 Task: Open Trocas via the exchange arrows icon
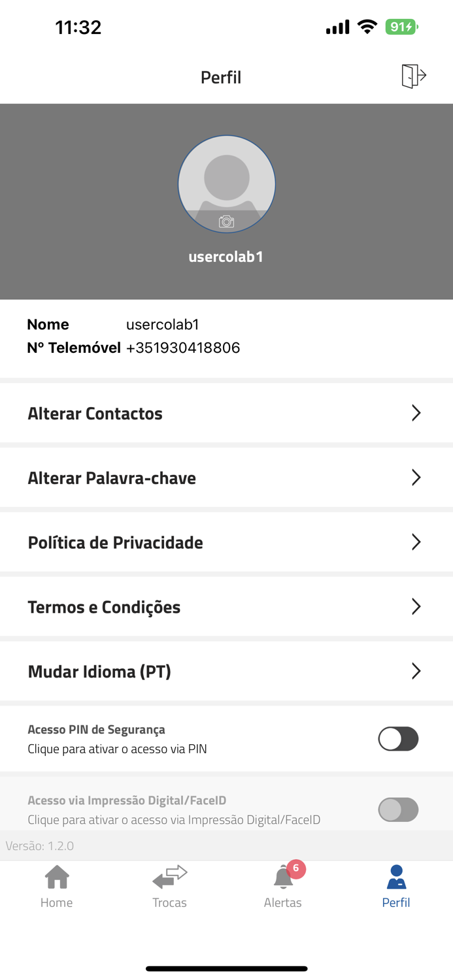[x=169, y=875]
